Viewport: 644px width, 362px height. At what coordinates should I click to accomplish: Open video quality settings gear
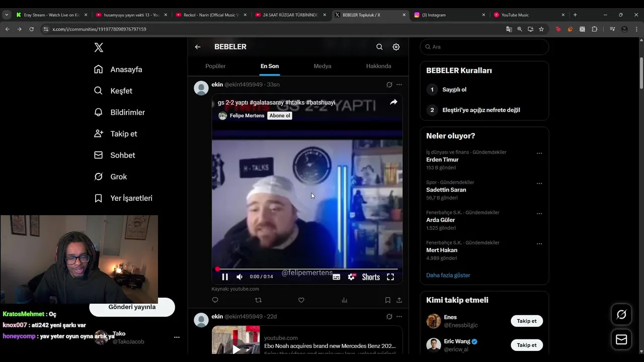[351, 277]
